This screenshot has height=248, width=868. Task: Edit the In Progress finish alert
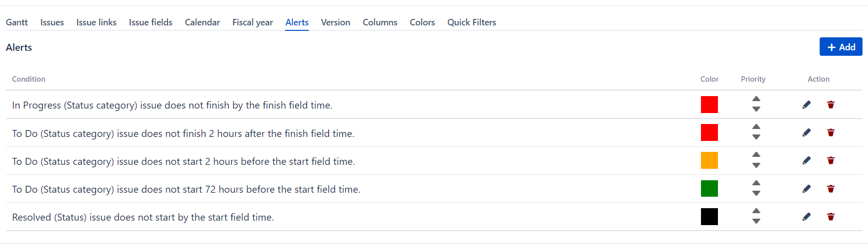pyautogui.click(x=806, y=105)
